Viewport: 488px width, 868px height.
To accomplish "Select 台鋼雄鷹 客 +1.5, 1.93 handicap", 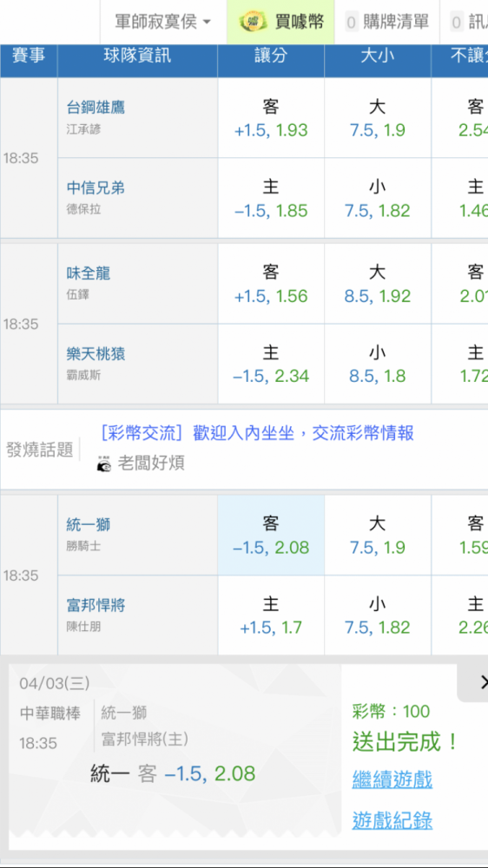I will [271, 118].
